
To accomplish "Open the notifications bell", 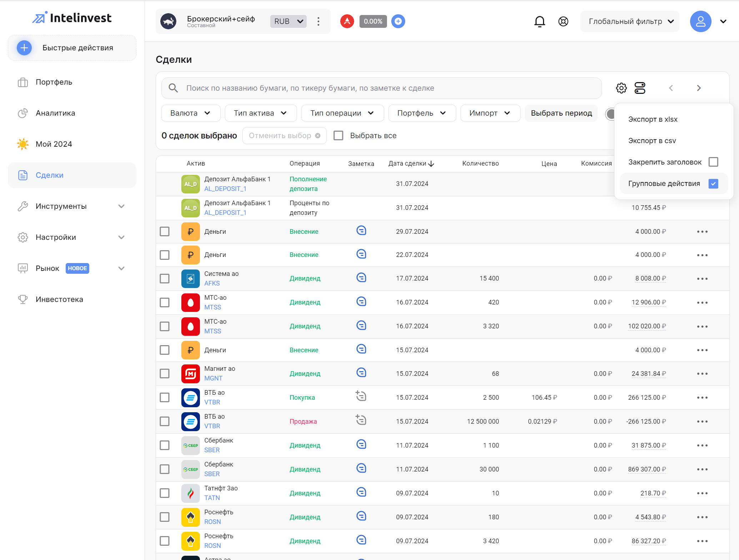I will pyautogui.click(x=539, y=21).
